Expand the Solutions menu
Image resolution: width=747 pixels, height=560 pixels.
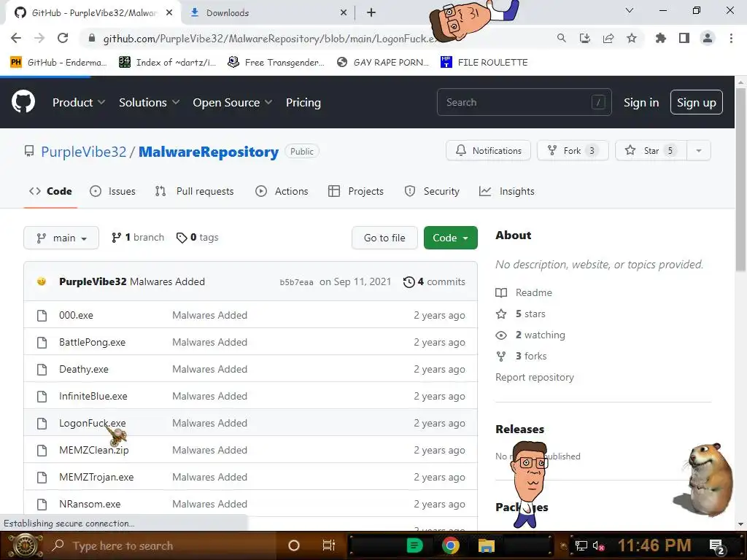coord(149,102)
